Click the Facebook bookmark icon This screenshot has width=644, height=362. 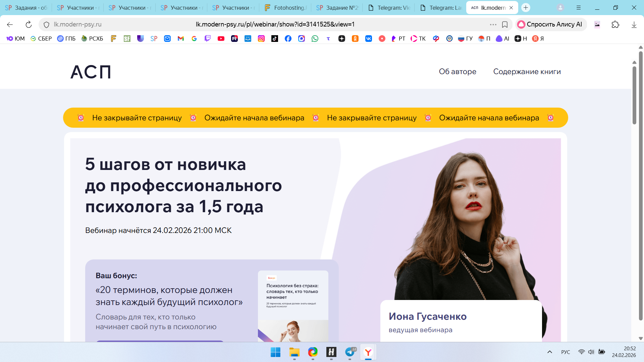pos(288,39)
